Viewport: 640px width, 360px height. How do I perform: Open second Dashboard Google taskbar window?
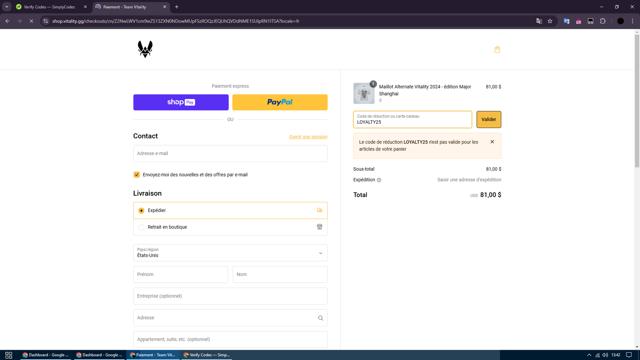[99, 355]
